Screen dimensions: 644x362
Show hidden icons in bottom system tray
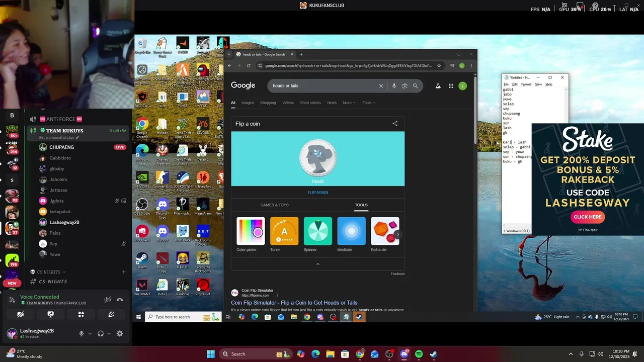pyautogui.click(x=571, y=354)
